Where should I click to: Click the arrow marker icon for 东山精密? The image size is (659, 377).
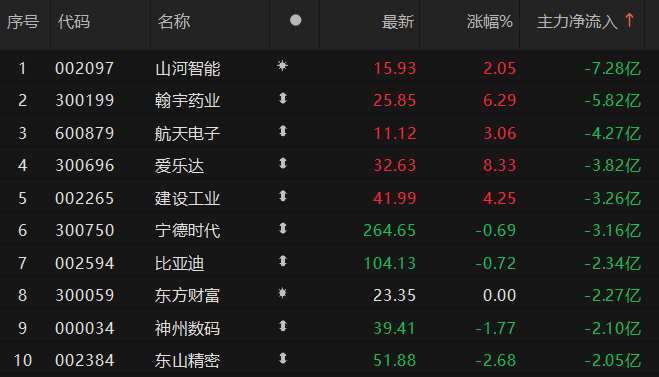pos(283,358)
